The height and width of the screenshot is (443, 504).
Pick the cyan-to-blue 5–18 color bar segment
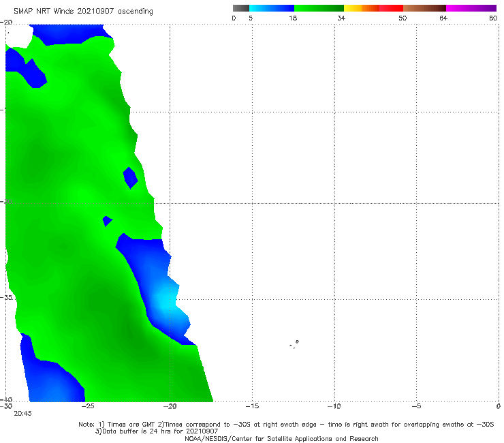pos(272,8)
